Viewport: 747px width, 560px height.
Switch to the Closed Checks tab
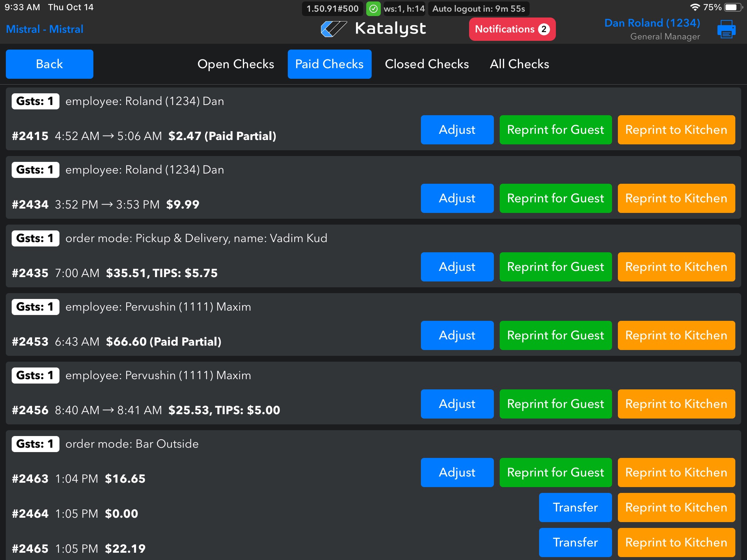click(x=427, y=64)
